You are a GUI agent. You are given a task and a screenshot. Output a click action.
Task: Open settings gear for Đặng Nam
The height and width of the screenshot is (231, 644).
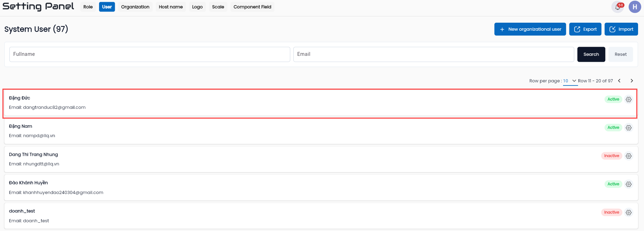pyautogui.click(x=628, y=128)
